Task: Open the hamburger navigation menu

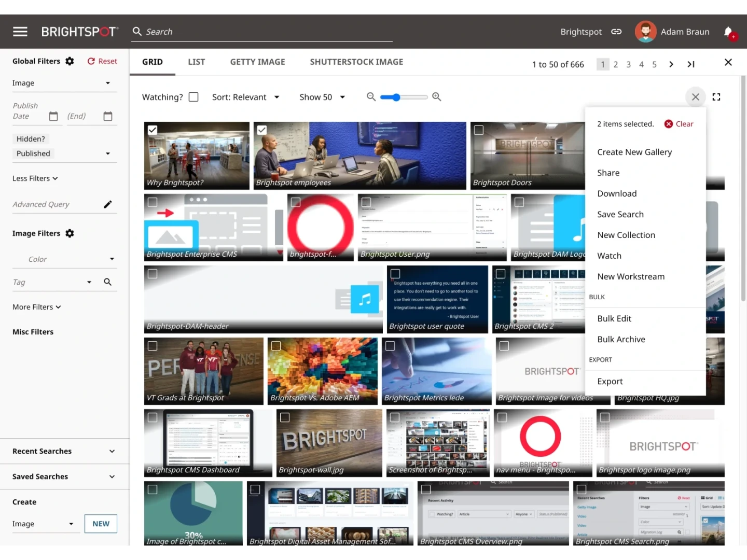Action: tap(20, 32)
